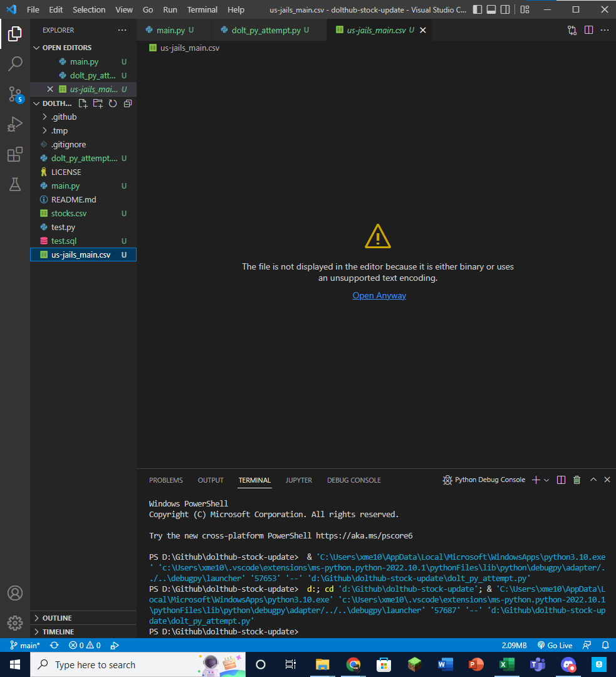This screenshot has width=616, height=677.
Task: Select the Run and Debug icon
Action: click(x=15, y=124)
